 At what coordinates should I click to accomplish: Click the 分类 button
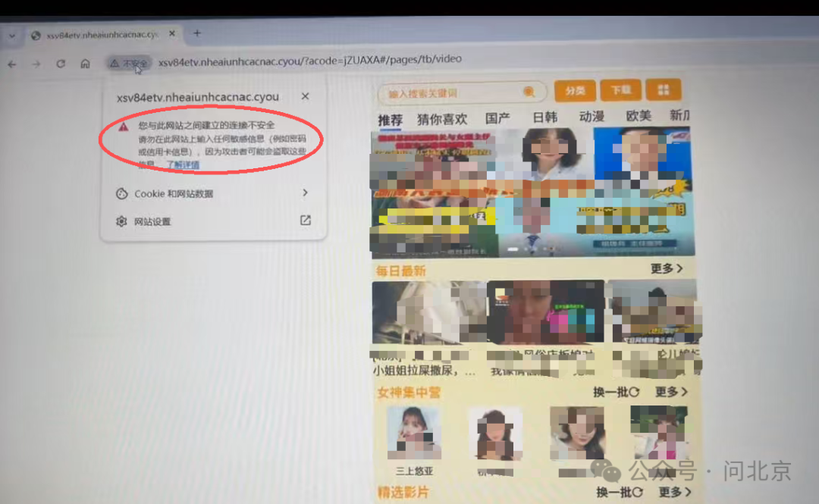click(x=575, y=91)
